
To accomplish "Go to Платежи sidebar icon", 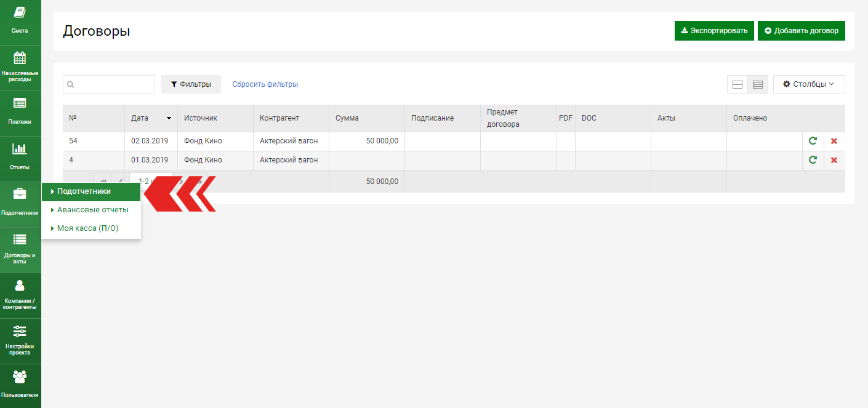I will coord(20,112).
